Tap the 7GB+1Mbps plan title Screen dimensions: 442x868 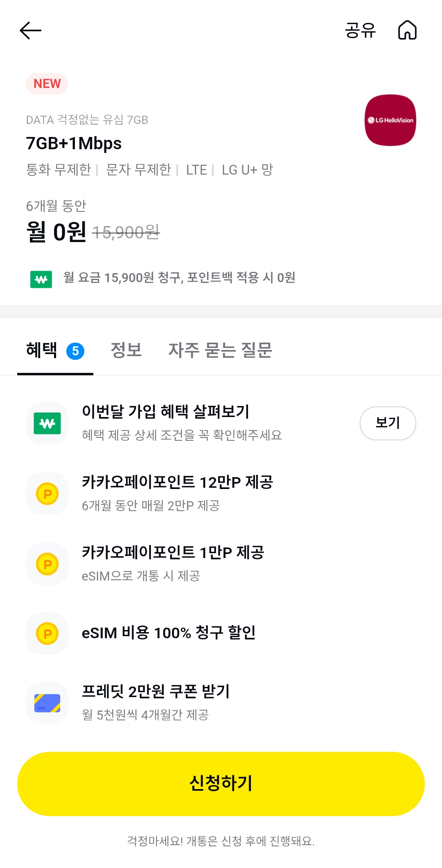[74, 144]
